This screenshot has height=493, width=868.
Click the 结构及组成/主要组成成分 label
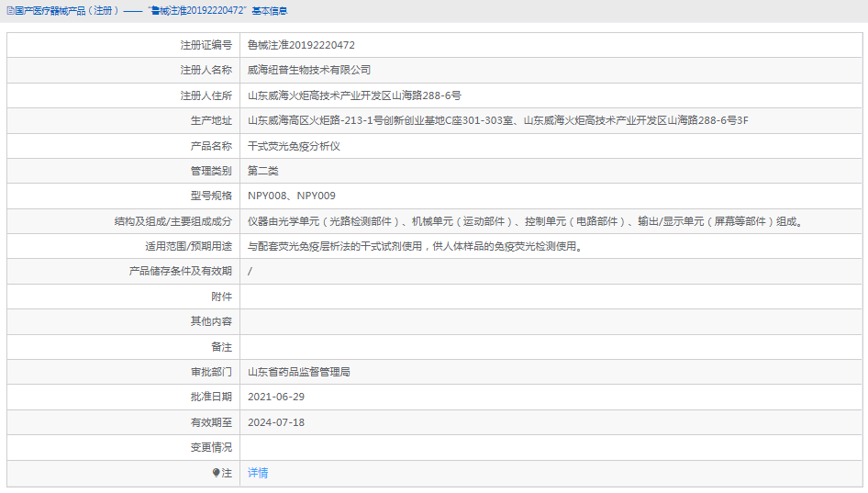(172, 221)
